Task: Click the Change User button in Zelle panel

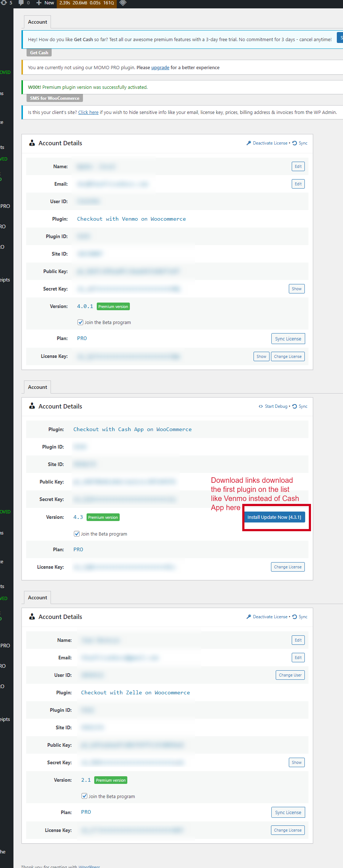Action: click(x=290, y=675)
